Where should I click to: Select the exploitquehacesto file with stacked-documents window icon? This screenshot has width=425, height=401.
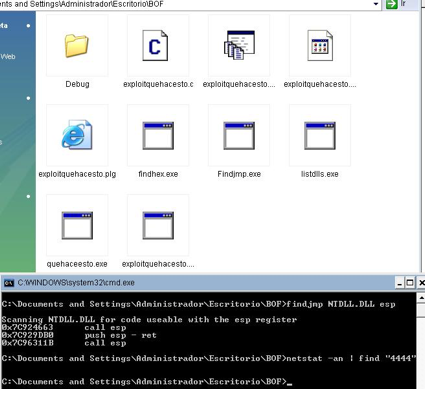(x=239, y=45)
